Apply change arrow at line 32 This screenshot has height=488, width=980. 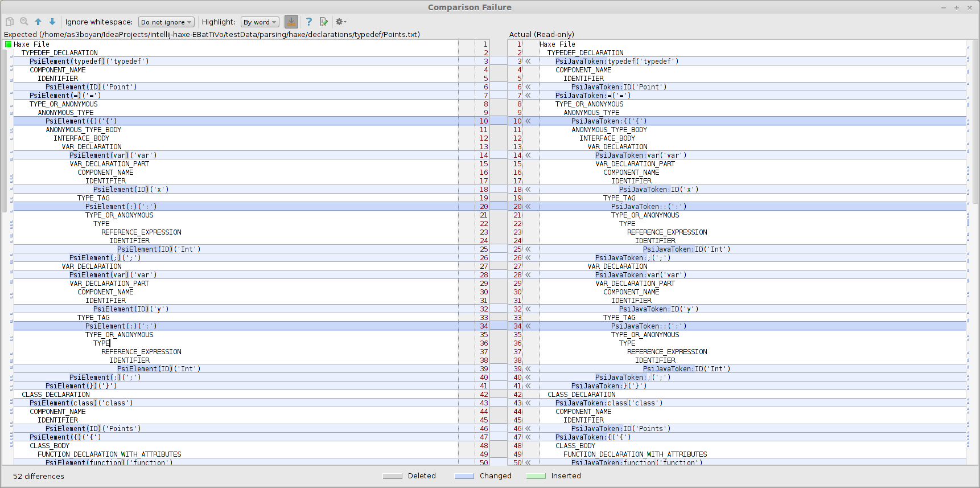528,309
